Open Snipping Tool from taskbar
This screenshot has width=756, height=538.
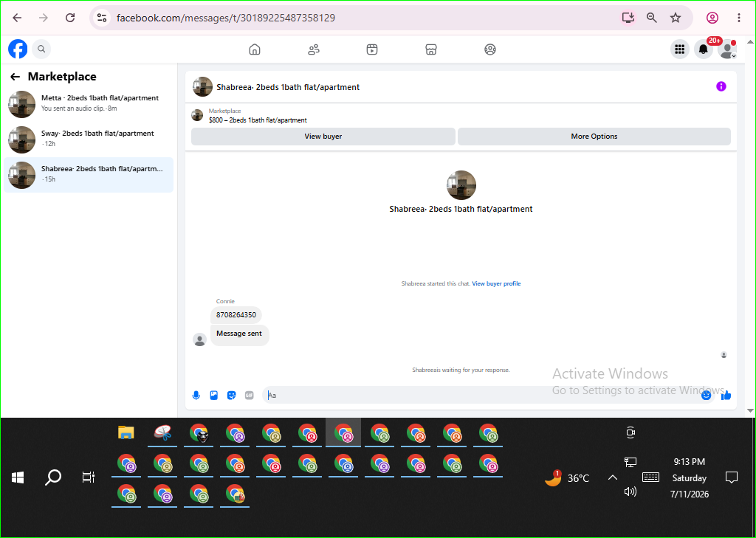point(162,432)
